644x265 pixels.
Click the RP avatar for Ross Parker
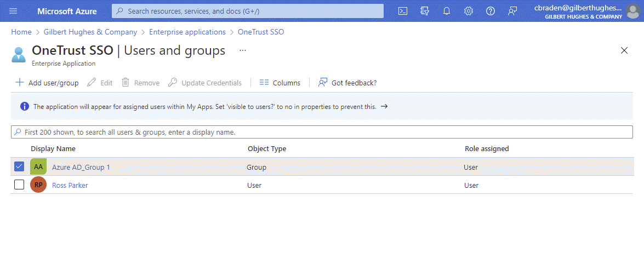tap(38, 185)
